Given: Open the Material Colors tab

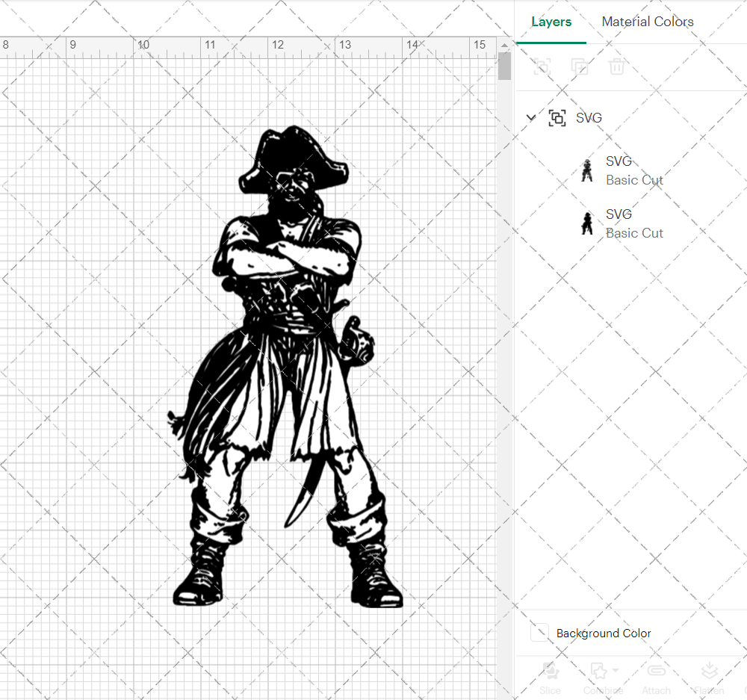Looking at the screenshot, I should (x=648, y=22).
